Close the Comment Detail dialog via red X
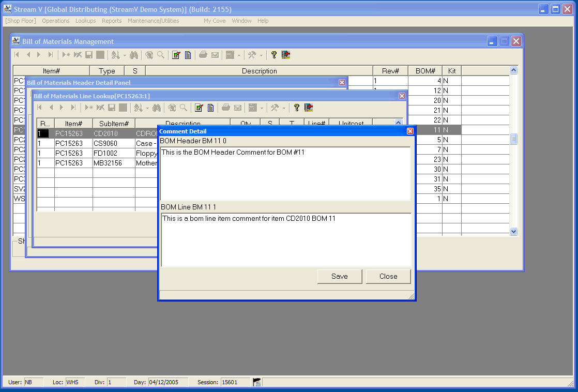 click(x=410, y=131)
